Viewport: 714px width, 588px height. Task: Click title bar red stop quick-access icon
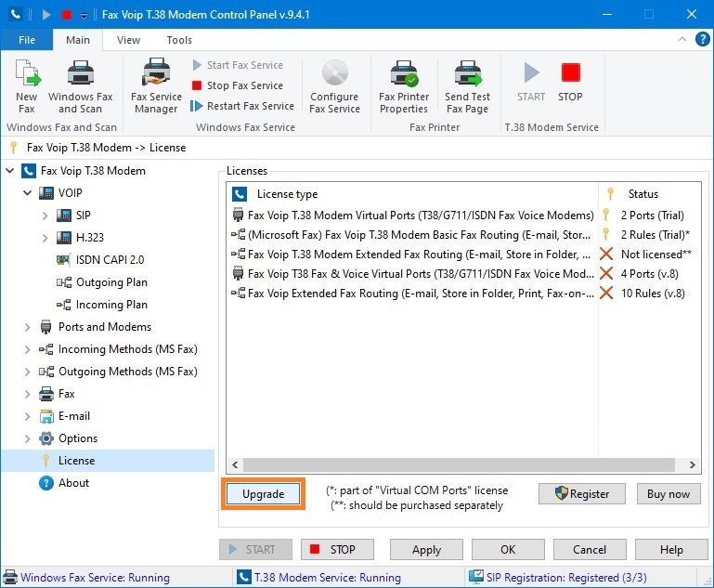point(67,15)
